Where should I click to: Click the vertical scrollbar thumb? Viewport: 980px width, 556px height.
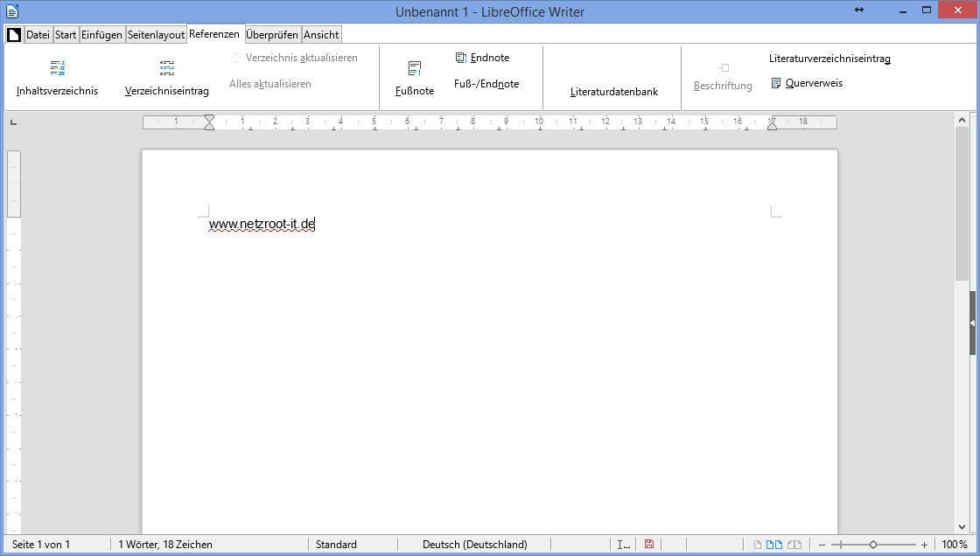pos(962,204)
